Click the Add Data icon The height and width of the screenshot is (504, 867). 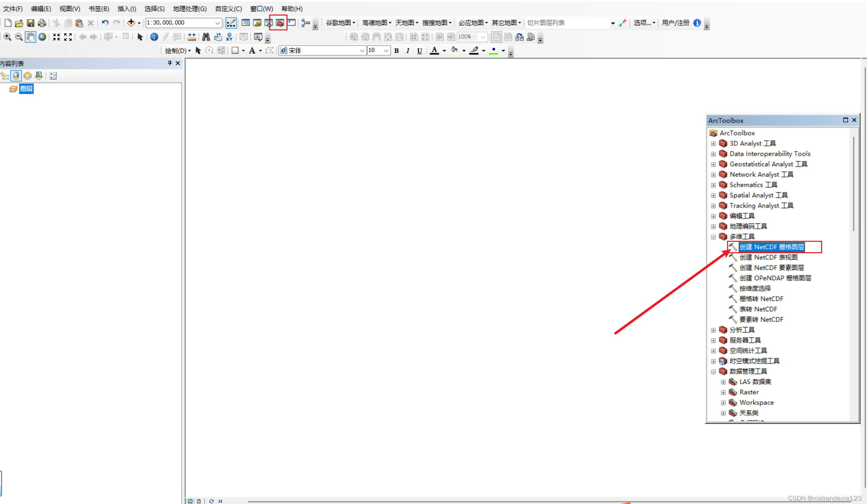131,23
